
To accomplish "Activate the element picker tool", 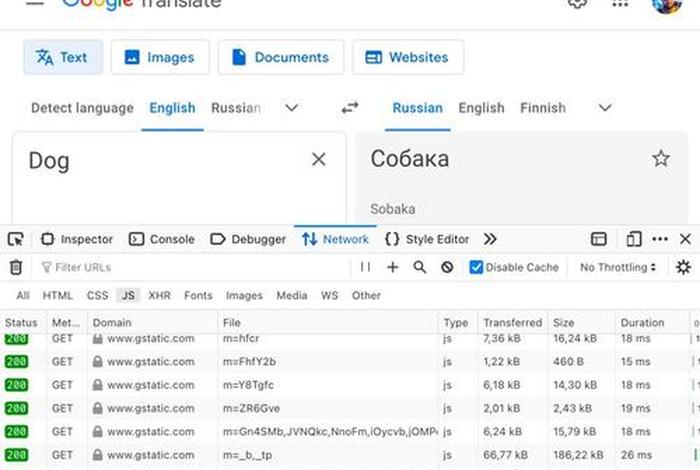I will (x=16, y=239).
